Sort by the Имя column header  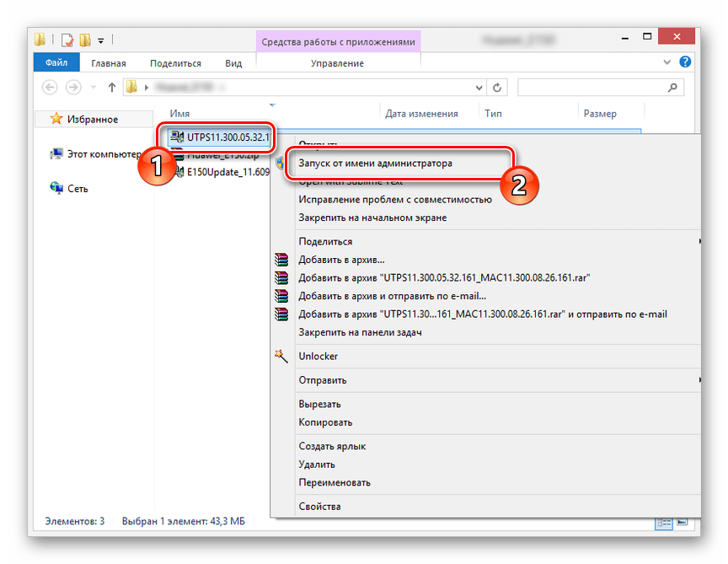point(179,113)
